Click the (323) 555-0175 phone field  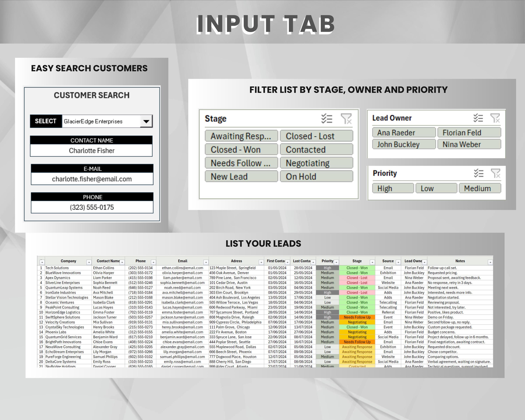(x=92, y=207)
